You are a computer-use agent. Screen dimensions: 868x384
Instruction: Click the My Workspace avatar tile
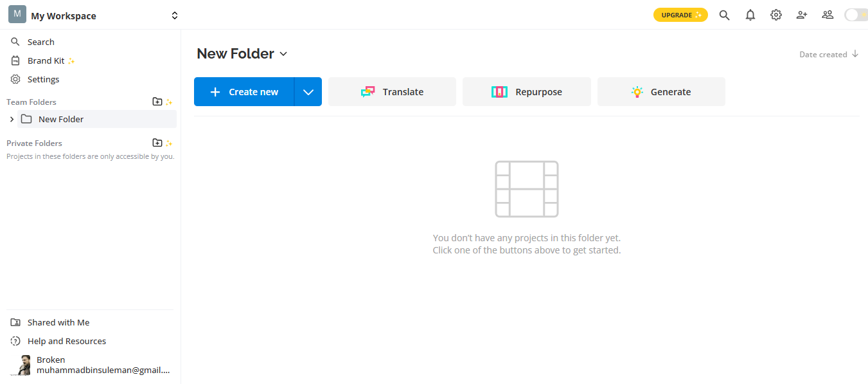coord(17,14)
